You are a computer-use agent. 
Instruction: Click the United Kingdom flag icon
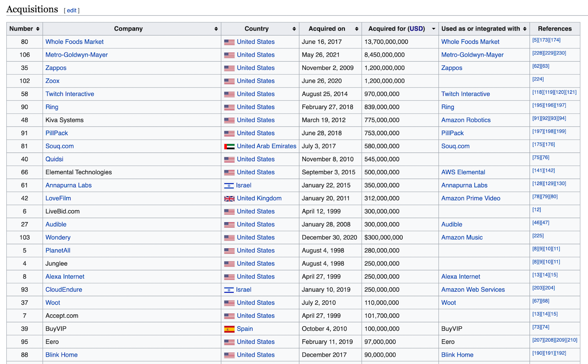coord(229,199)
